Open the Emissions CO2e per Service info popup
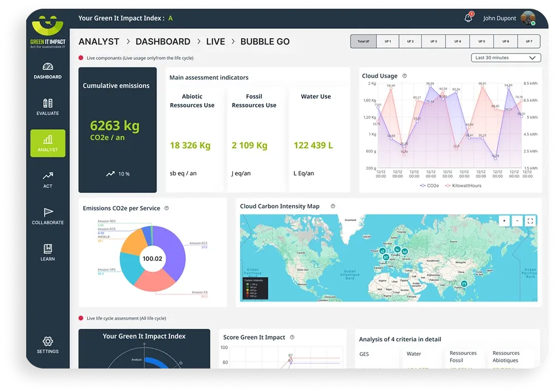Screen dimensions: 556x392 (167, 208)
